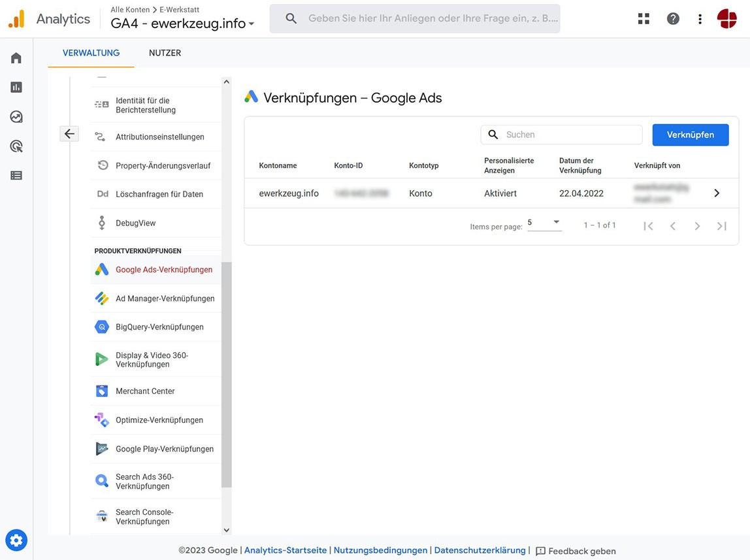The image size is (750, 560).
Task: Click the Google Play-Verknüpfungen icon
Action: point(101,448)
